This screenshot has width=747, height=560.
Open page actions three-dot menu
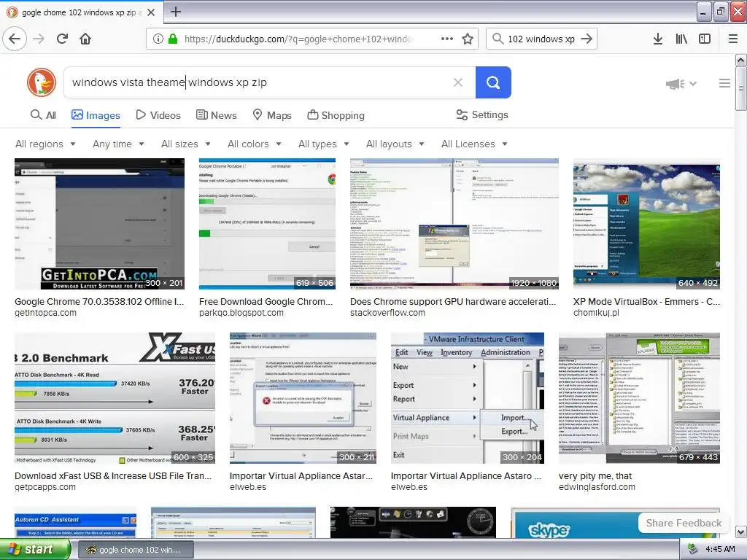tap(447, 39)
